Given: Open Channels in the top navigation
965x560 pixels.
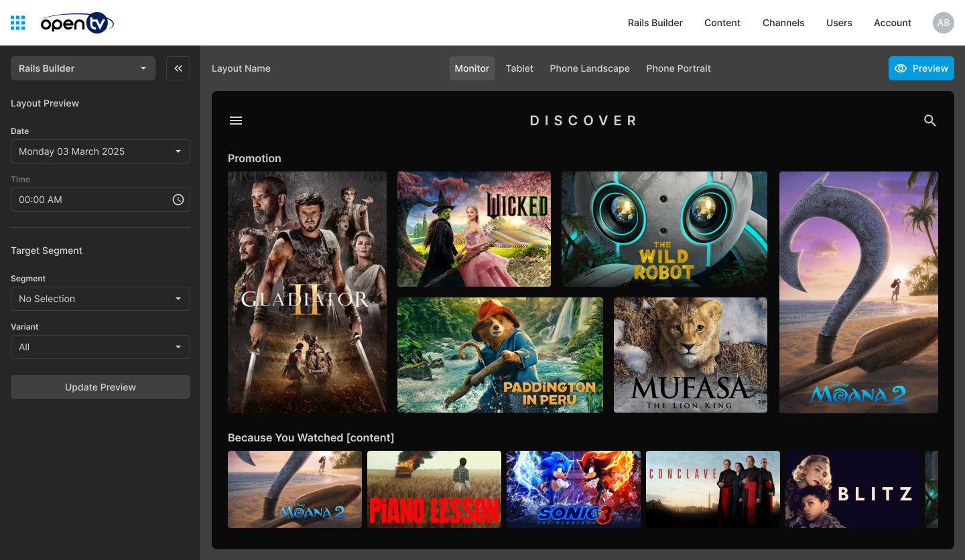Looking at the screenshot, I should [783, 23].
